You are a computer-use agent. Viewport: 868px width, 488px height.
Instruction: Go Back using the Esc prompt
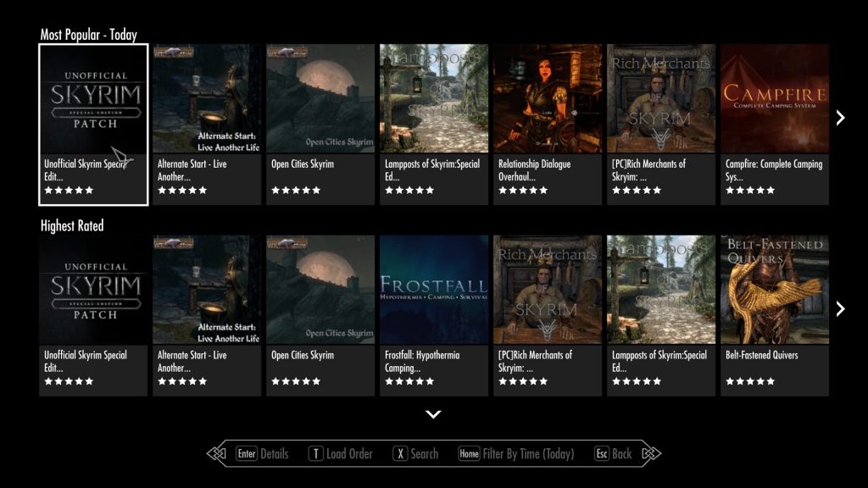pos(613,454)
